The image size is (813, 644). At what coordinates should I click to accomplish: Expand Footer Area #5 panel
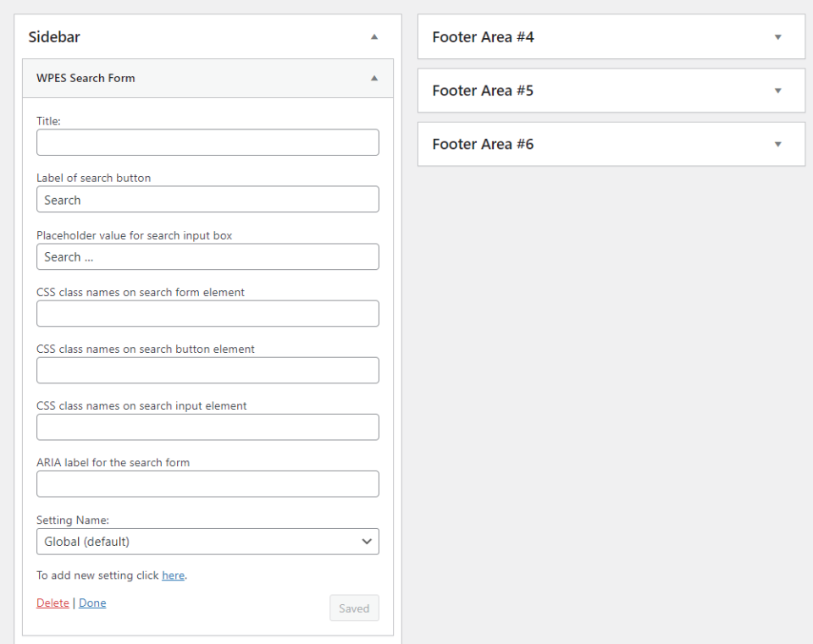click(777, 91)
